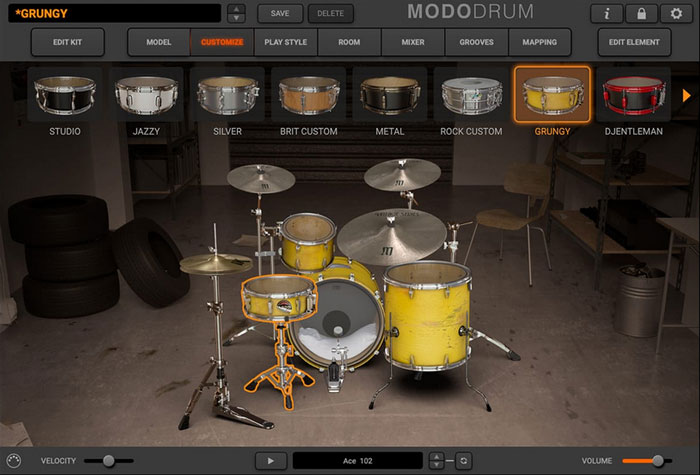This screenshot has width=700, height=475.
Task: Open the info panel icon
Action: [606, 13]
